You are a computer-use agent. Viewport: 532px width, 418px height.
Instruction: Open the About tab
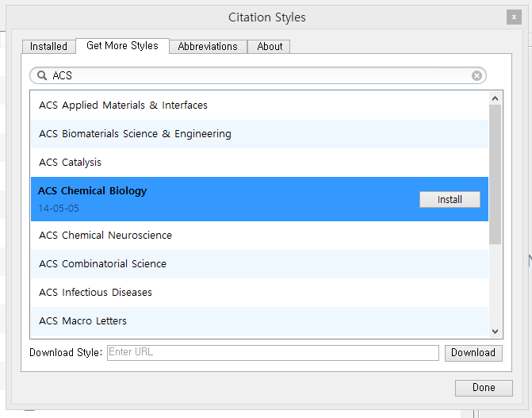tap(270, 46)
